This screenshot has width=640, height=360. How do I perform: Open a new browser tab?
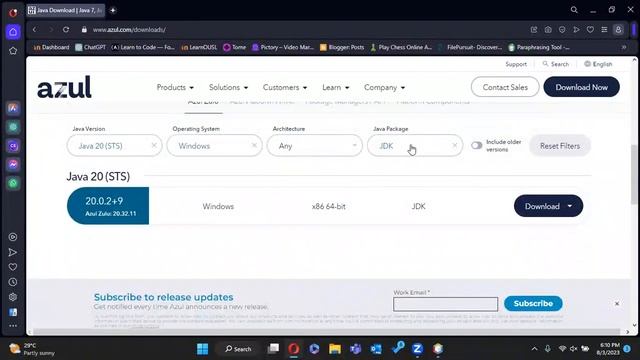coord(113,10)
